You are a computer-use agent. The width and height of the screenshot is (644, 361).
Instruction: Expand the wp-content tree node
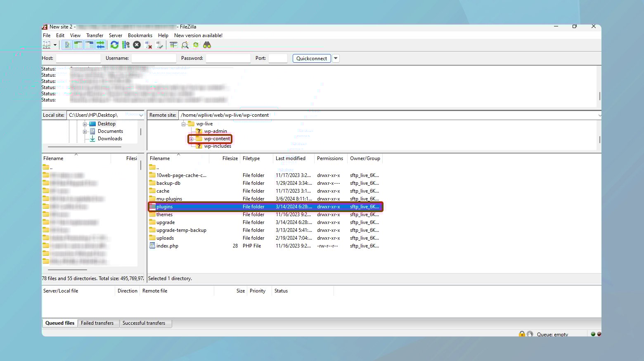[192, 139]
